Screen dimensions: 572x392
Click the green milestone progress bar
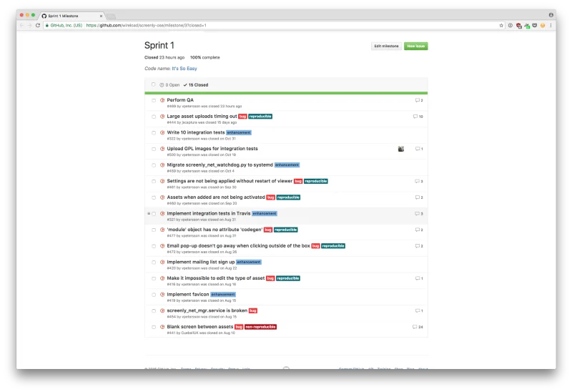pyautogui.click(x=286, y=93)
